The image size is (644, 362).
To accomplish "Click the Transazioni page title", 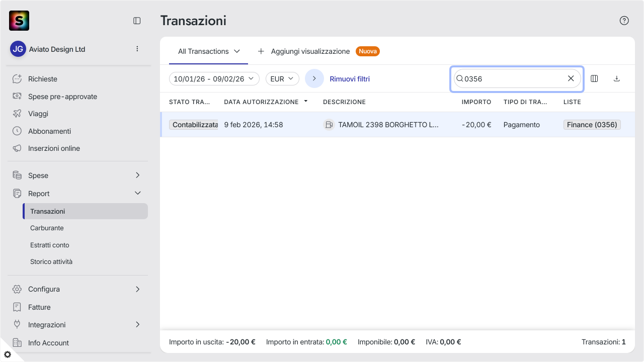I will 193,21.
